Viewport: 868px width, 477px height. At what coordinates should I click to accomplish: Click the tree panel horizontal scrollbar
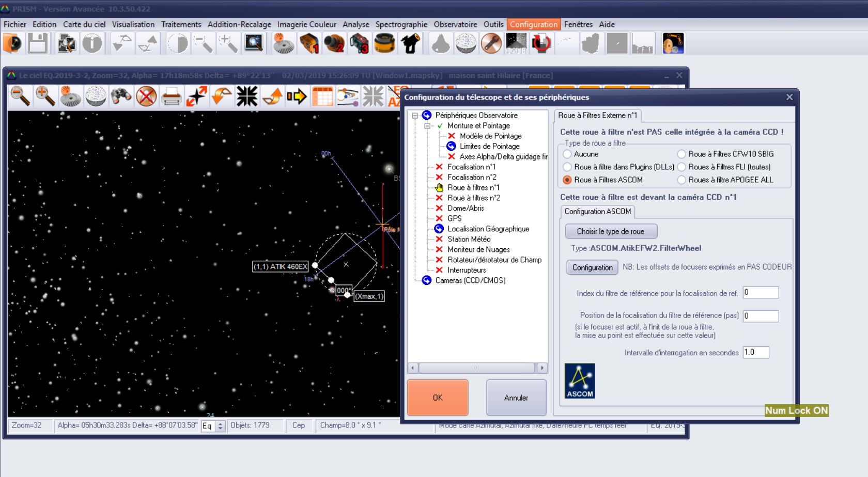click(x=476, y=368)
